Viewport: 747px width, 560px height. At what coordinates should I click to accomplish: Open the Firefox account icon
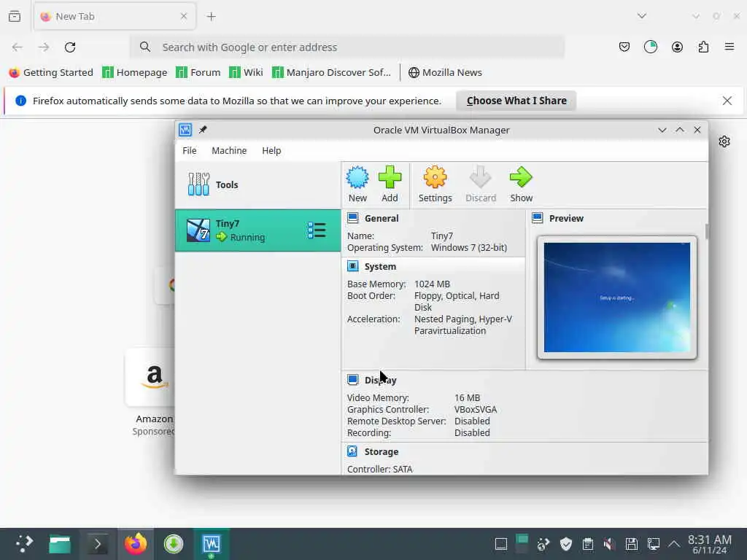pyautogui.click(x=677, y=47)
